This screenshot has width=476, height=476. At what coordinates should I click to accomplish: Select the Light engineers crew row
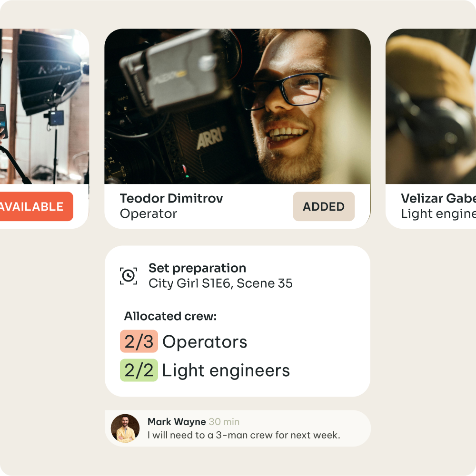(205, 370)
